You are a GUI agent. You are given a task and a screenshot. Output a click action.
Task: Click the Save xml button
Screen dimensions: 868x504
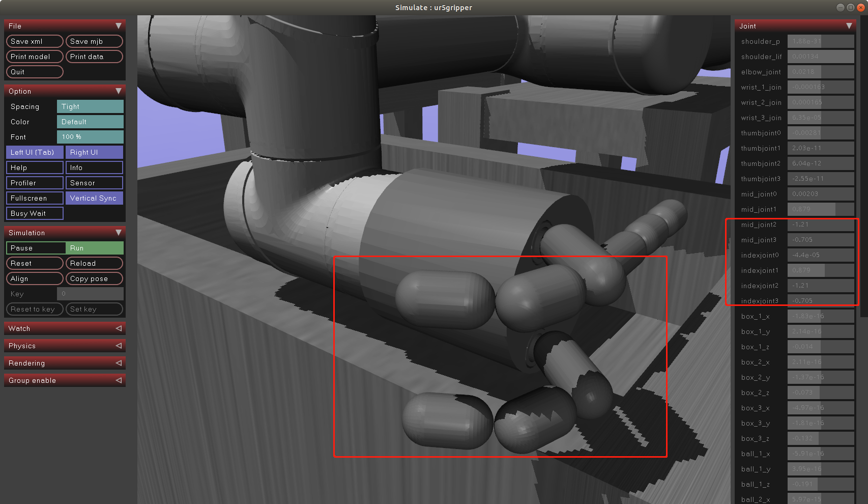click(x=35, y=41)
